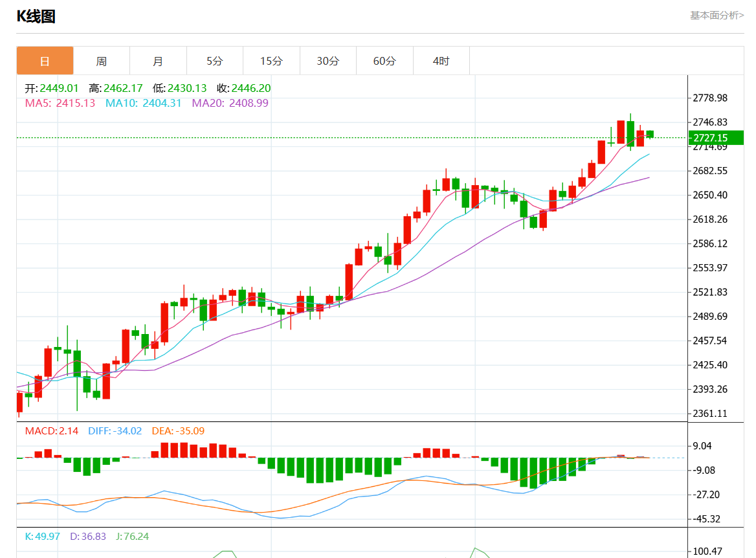
Task: Open the 5分 interval tab
Action: [x=215, y=61]
